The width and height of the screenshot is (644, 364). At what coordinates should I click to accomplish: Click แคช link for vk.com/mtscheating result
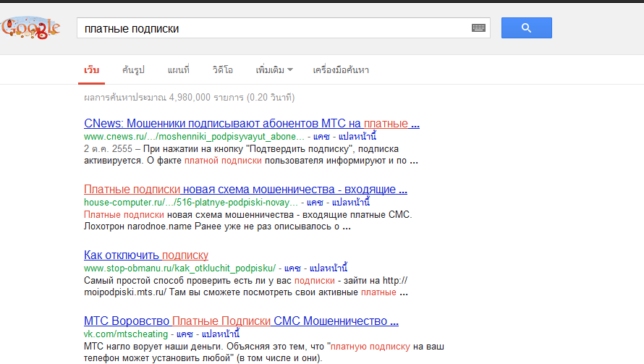[185, 334]
